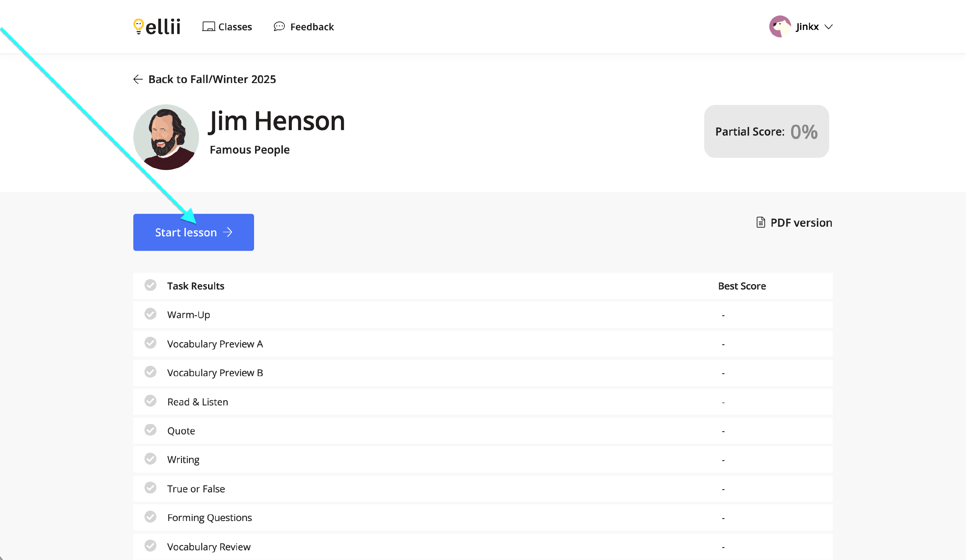Open the Classes menu item
This screenshot has width=966, height=560.
click(235, 27)
